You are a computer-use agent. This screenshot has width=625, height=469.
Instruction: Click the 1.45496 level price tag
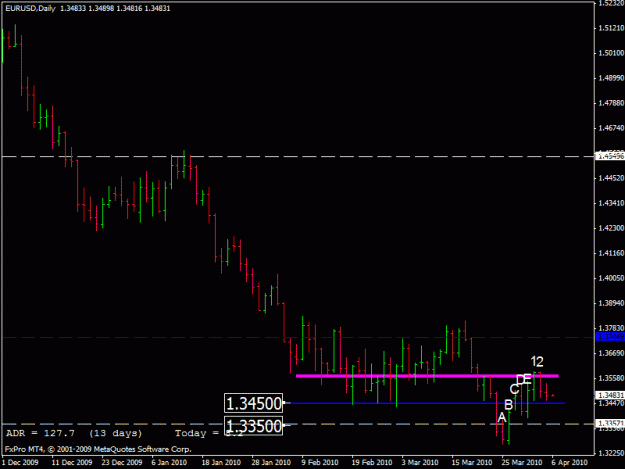[610, 156]
